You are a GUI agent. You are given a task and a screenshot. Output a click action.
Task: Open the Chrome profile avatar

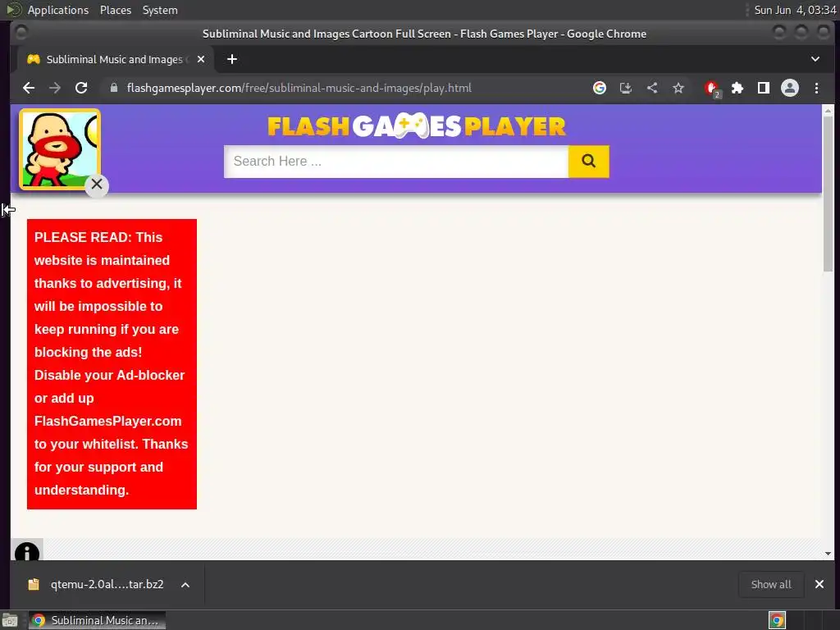[x=790, y=88]
